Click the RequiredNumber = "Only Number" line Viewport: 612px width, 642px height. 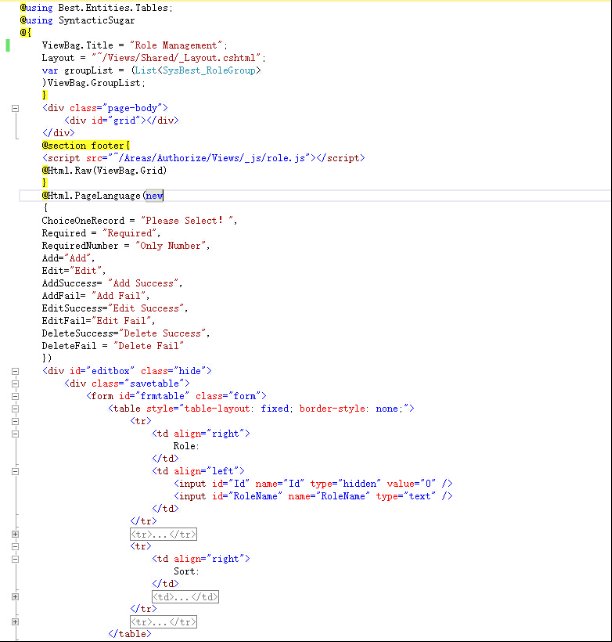point(126,246)
